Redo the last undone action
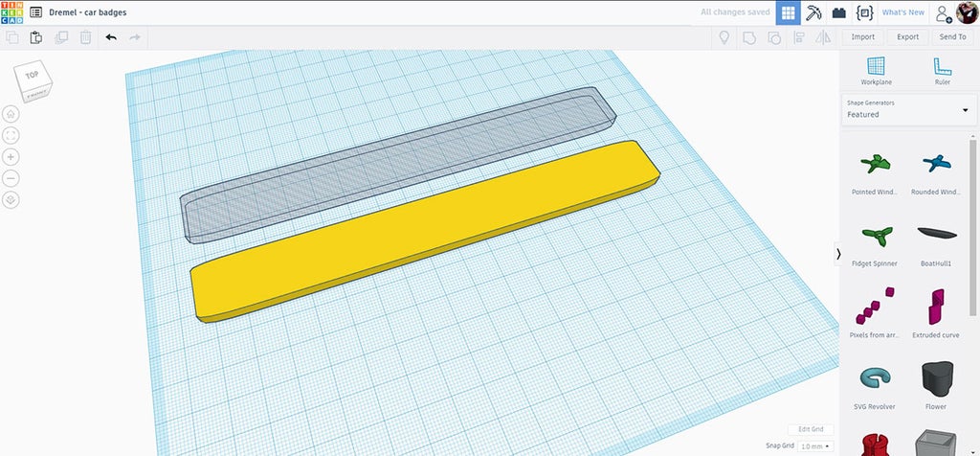 coord(134,37)
